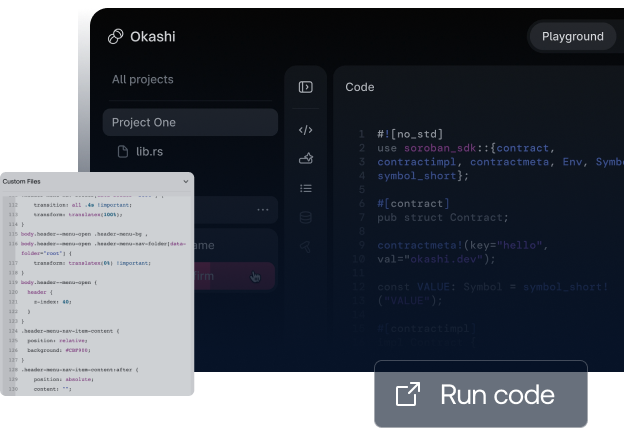Click const VALUE: Symbol line
This screenshot has width=624, height=428.
pos(493,287)
